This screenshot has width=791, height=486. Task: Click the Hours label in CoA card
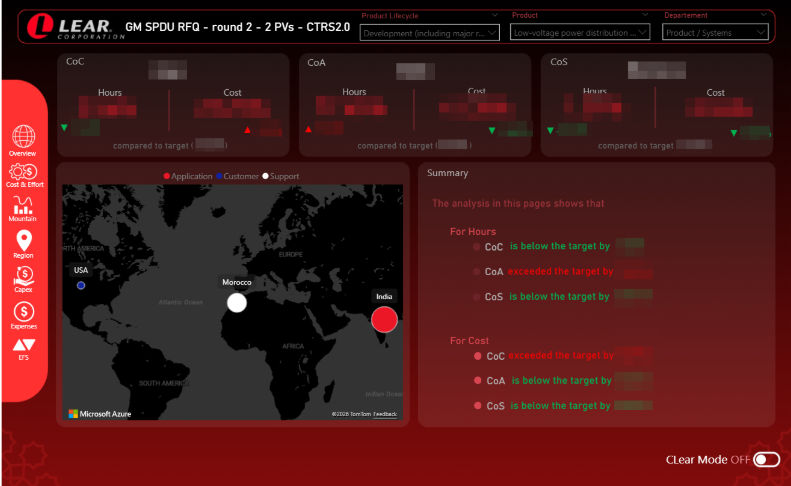pos(354,92)
